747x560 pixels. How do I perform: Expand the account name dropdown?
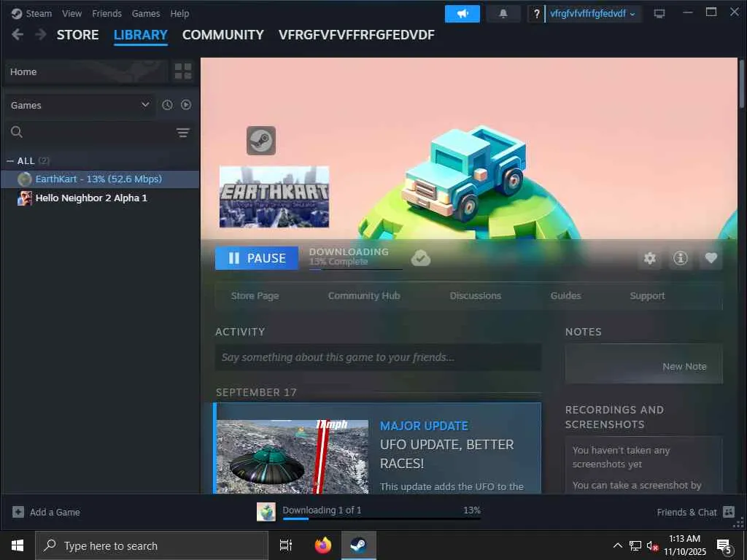coord(592,14)
